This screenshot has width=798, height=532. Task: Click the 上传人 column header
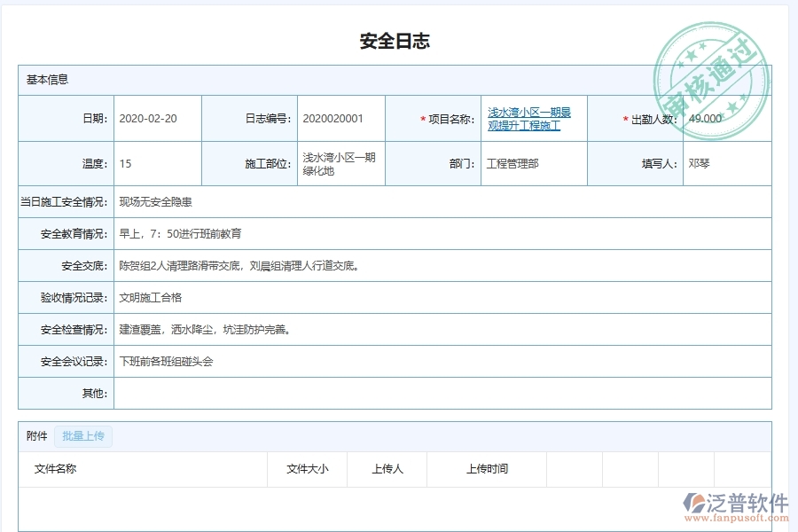387,469
